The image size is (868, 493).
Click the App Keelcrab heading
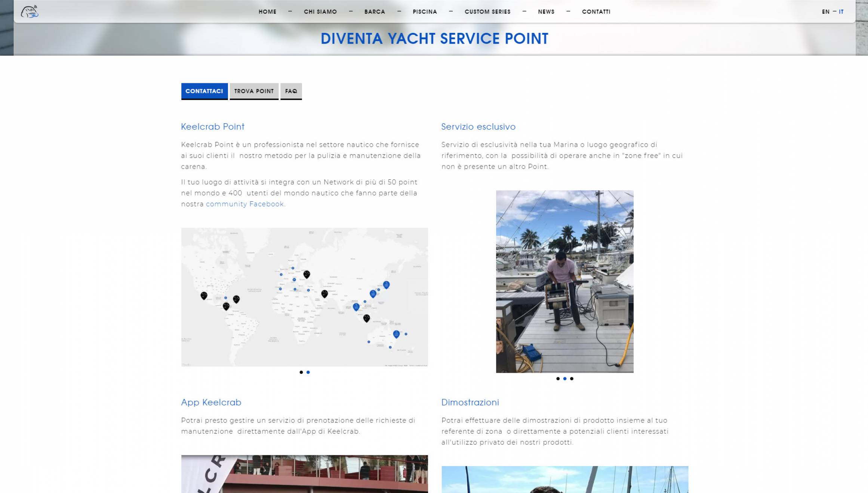pyautogui.click(x=211, y=402)
